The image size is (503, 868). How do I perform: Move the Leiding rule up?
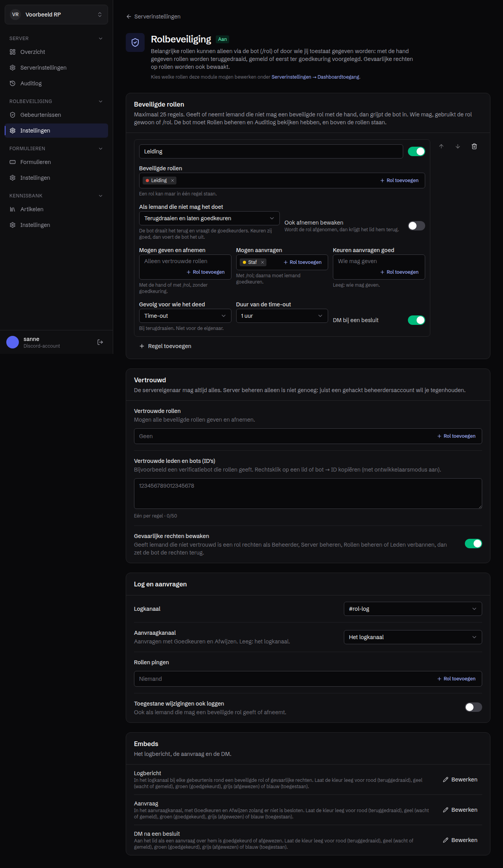[441, 146]
